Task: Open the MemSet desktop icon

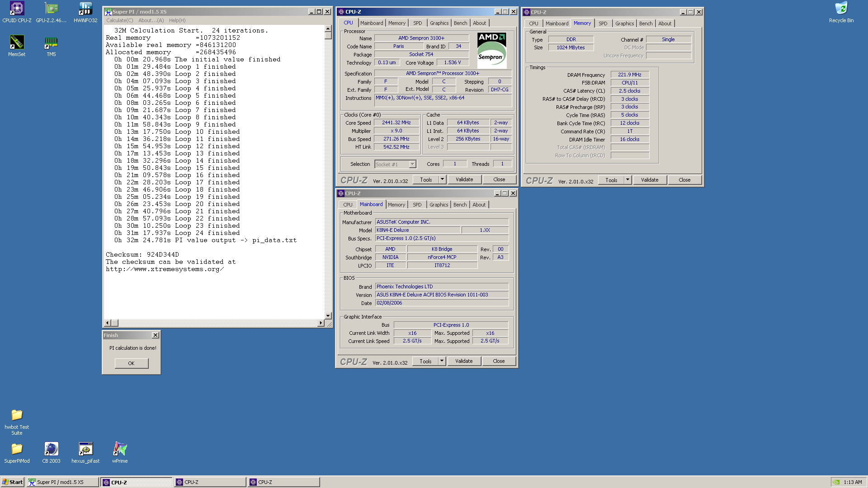Action: (x=17, y=46)
